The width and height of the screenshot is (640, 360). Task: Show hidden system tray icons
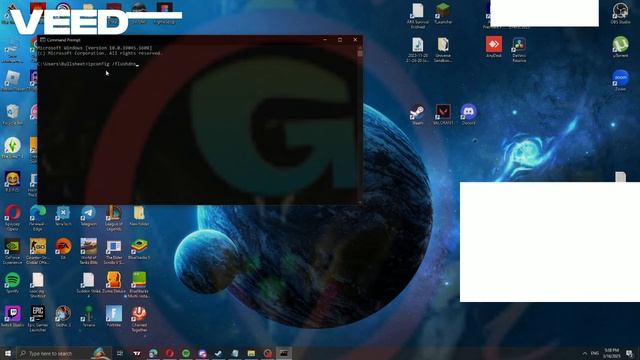point(584,353)
